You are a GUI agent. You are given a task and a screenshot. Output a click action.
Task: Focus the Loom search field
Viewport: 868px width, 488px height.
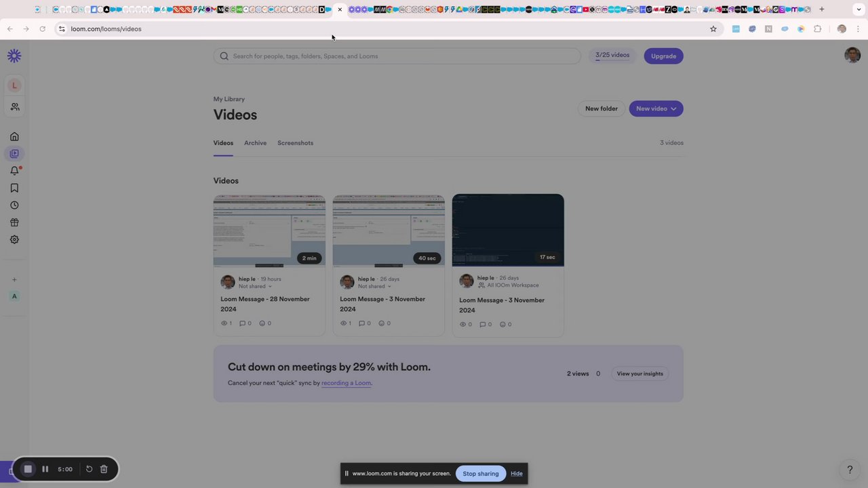coord(397,56)
